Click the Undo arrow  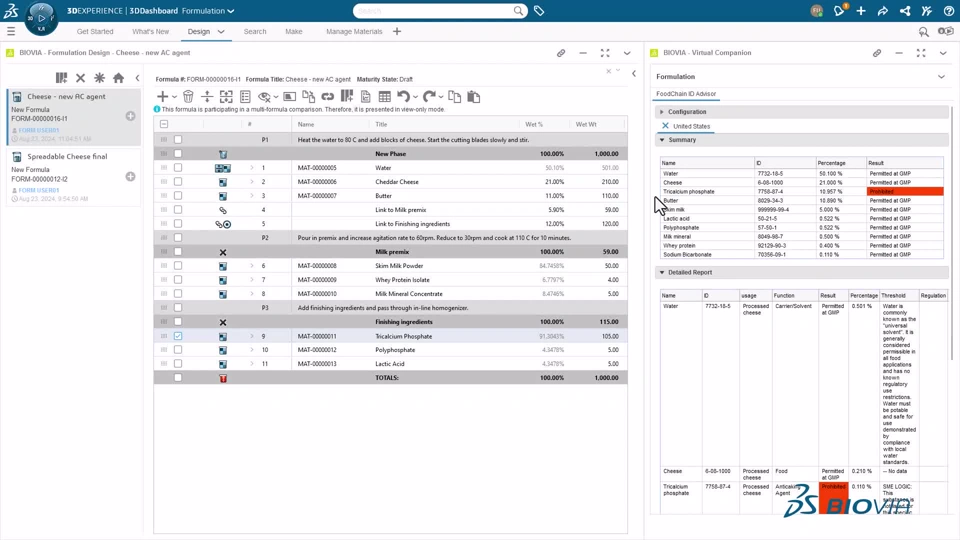[x=403, y=96]
